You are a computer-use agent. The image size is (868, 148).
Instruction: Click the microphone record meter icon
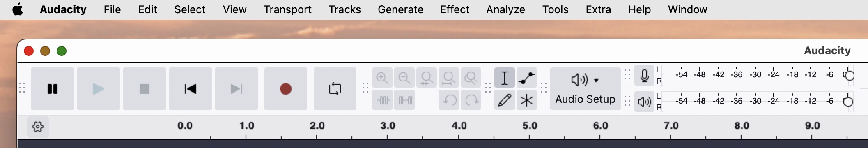pos(644,76)
